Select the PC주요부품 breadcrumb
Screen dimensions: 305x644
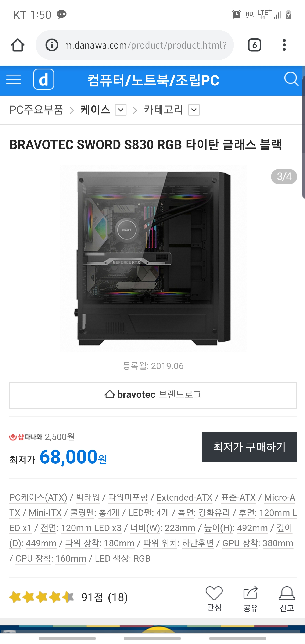36,110
